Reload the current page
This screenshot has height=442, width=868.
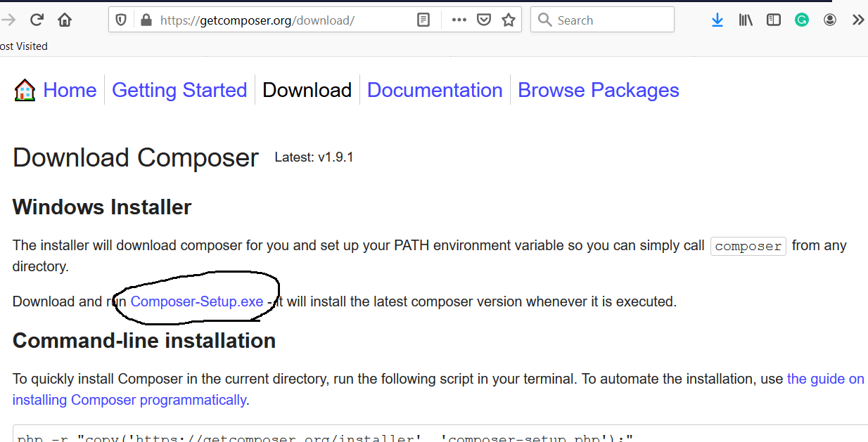[35, 19]
